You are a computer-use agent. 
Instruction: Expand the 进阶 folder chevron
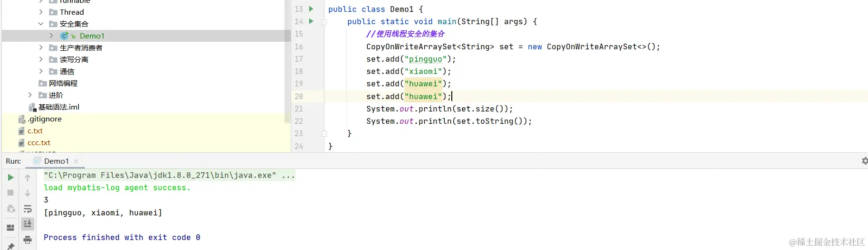30,95
